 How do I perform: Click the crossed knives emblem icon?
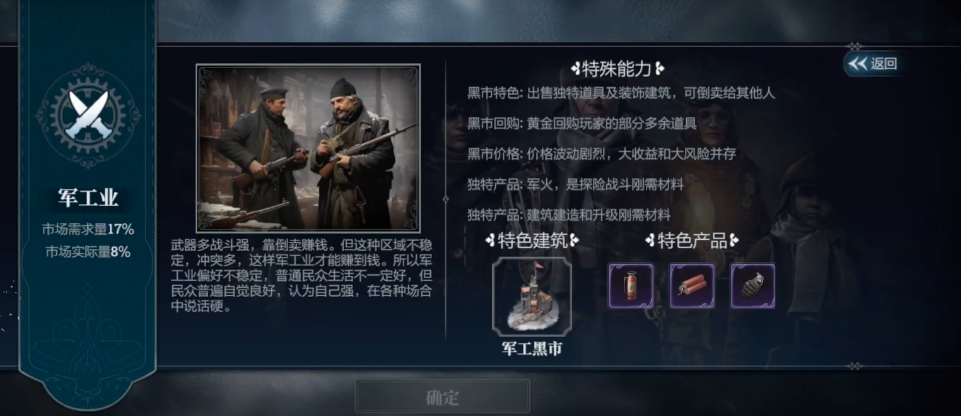pos(88,115)
